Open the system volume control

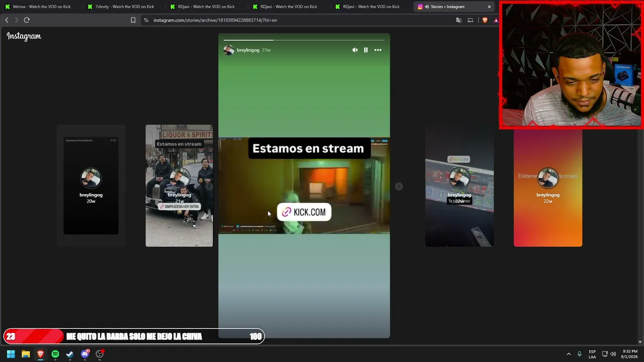tap(613, 354)
